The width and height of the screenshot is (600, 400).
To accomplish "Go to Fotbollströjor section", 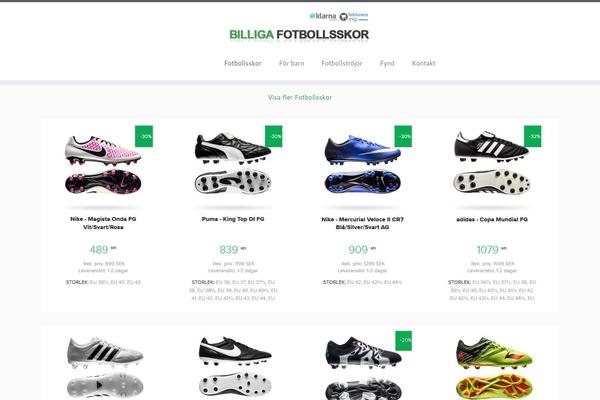I will coord(342,63).
